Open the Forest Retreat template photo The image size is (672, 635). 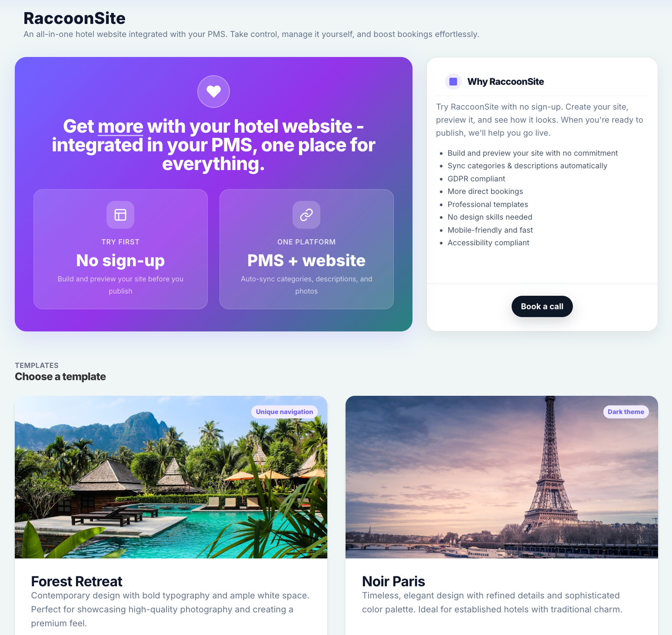(171, 477)
